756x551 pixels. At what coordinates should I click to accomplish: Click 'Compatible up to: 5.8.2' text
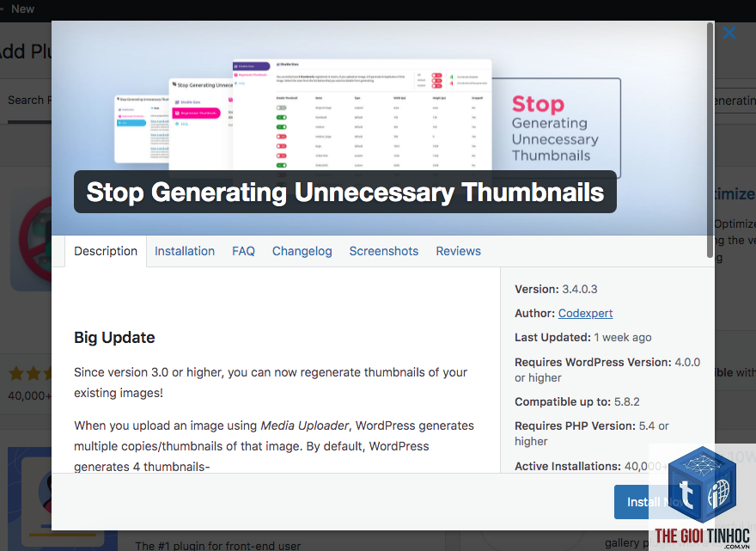[577, 401]
